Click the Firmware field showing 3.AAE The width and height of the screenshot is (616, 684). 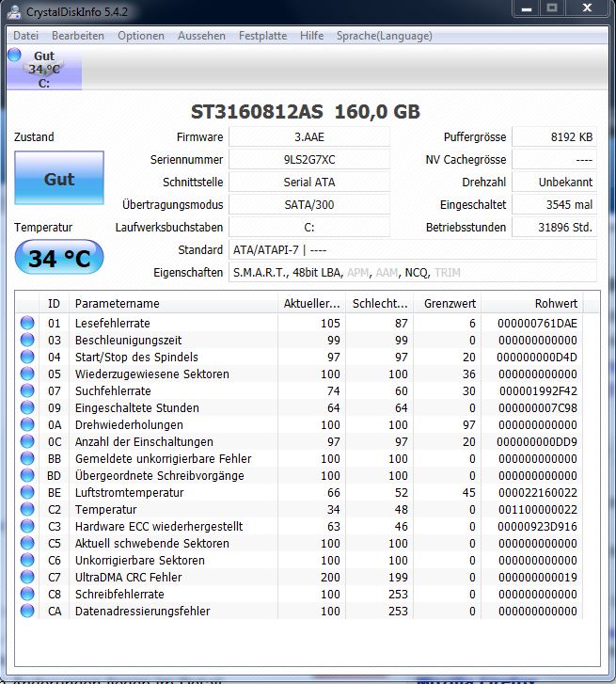pyautogui.click(x=309, y=137)
